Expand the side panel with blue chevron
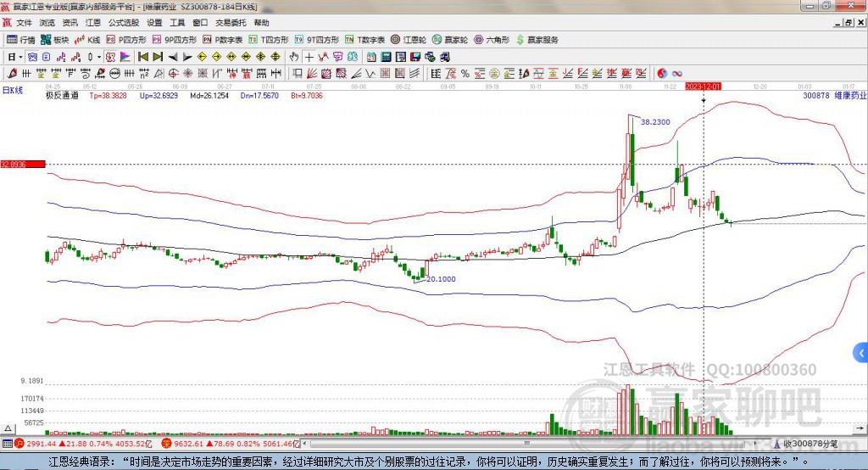The image size is (868, 470). coord(861,353)
